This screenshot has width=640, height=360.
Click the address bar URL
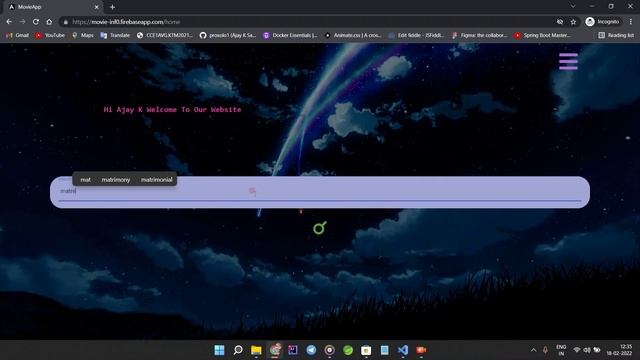[x=126, y=22]
